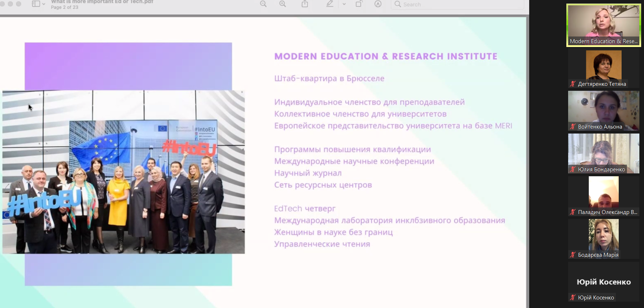This screenshot has height=308, width=644.
Task: Click the PDF document title in toolbar
Action: [x=102, y=2]
